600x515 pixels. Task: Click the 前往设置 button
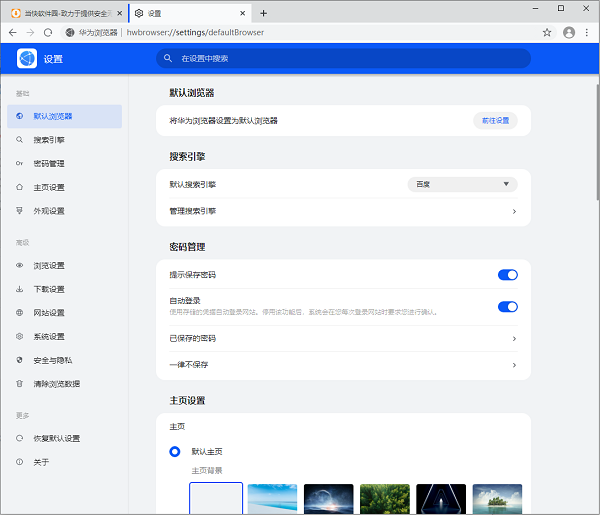tap(495, 120)
